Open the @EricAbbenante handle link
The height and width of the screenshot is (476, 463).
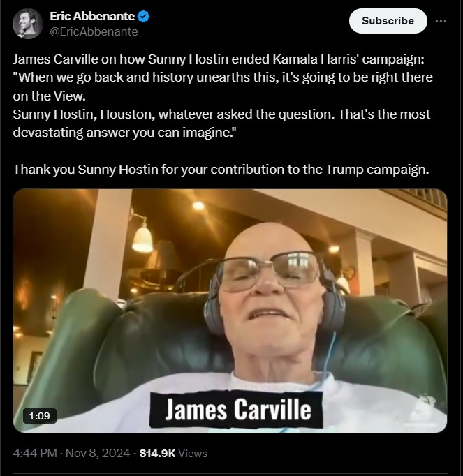tap(94, 31)
